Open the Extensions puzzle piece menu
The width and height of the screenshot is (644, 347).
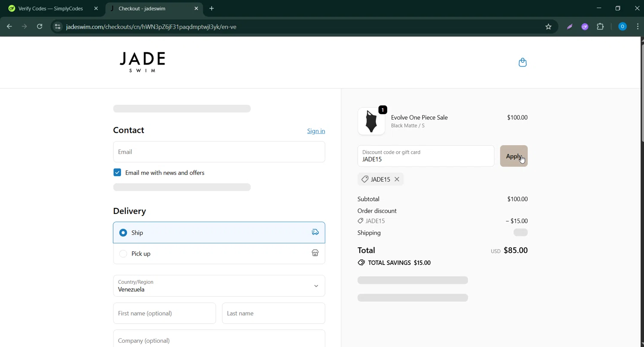click(x=600, y=27)
